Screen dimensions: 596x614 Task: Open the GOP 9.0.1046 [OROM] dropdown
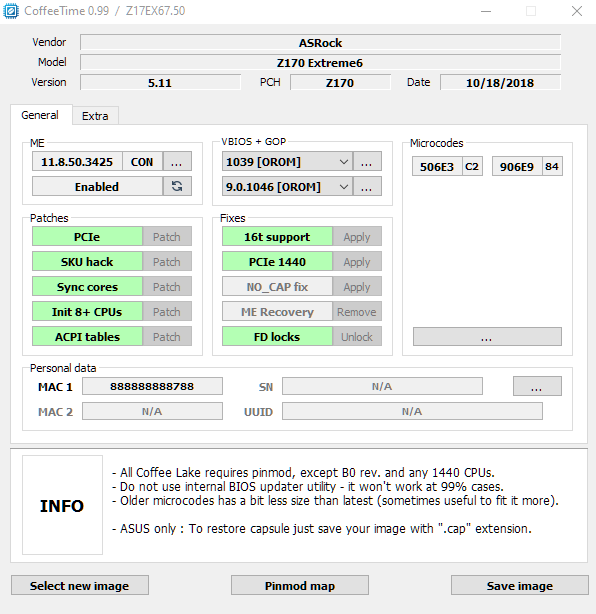coord(287,186)
